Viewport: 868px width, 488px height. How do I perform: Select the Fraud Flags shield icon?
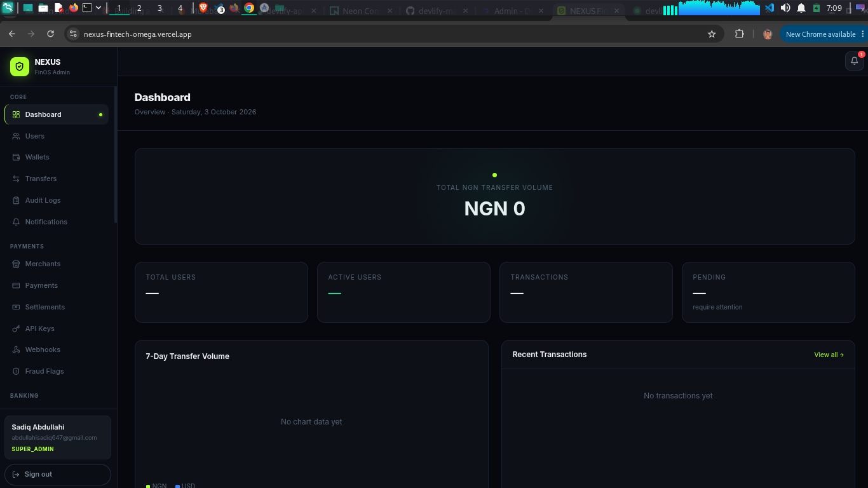point(17,371)
